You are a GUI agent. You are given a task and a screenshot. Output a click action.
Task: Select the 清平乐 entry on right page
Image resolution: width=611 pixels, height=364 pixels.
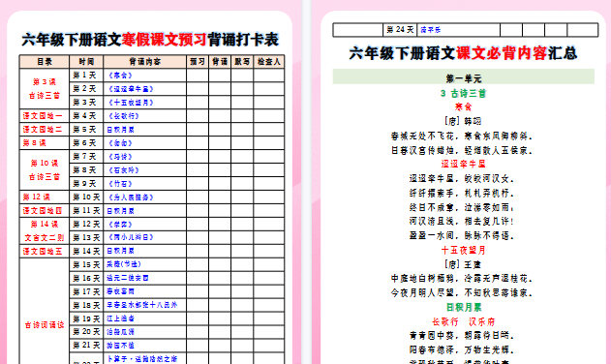(x=430, y=30)
